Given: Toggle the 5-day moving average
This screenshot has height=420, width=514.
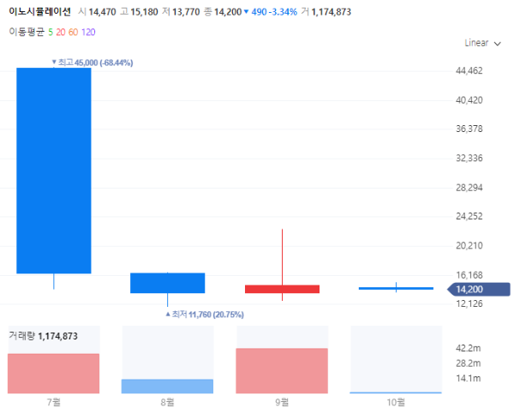Looking at the screenshot, I should tap(51, 32).
